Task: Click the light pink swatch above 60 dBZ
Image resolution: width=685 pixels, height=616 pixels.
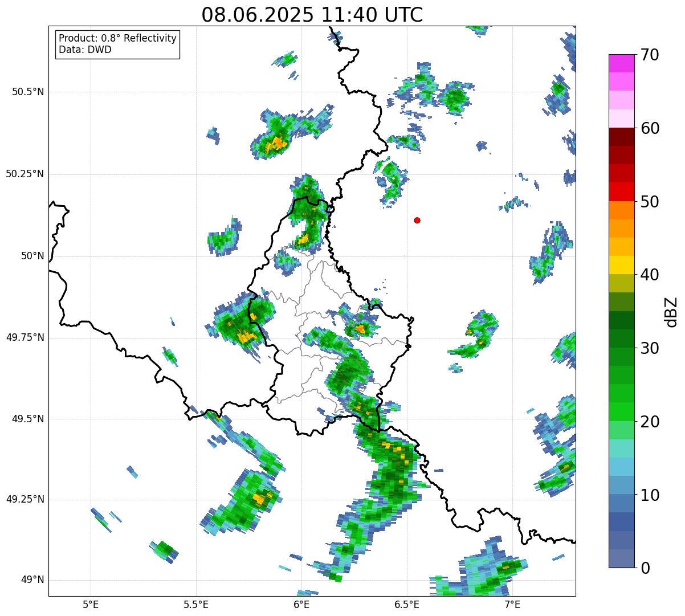Action: click(x=622, y=119)
